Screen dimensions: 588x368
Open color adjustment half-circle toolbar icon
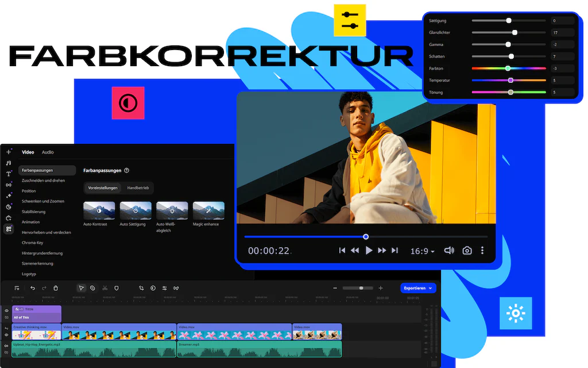click(x=153, y=288)
